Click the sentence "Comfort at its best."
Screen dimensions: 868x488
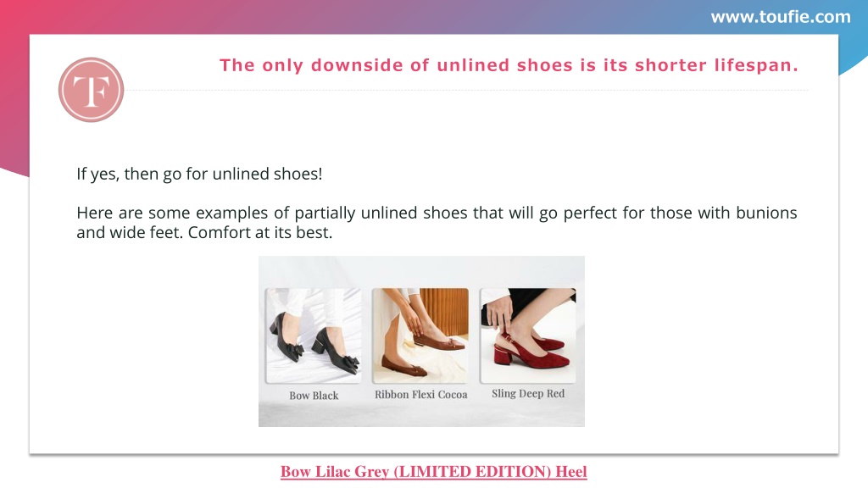260,232
